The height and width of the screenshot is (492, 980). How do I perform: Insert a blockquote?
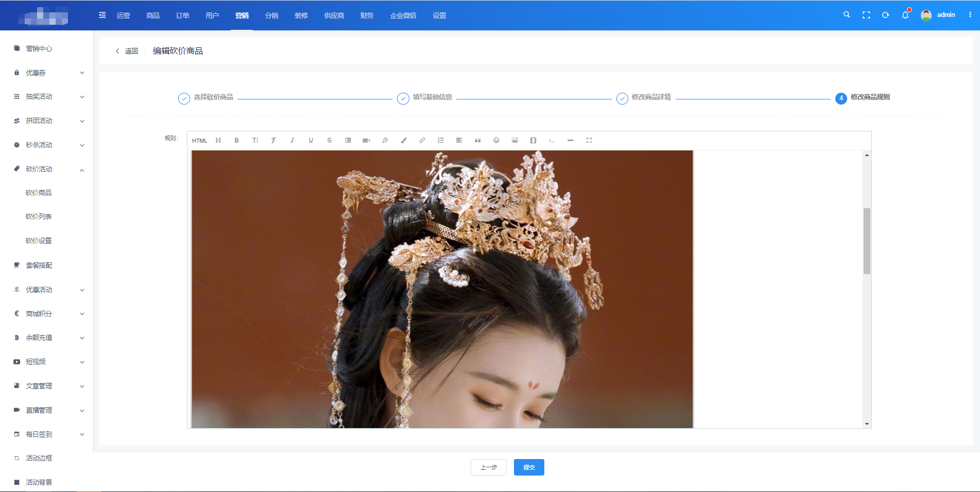coord(478,140)
